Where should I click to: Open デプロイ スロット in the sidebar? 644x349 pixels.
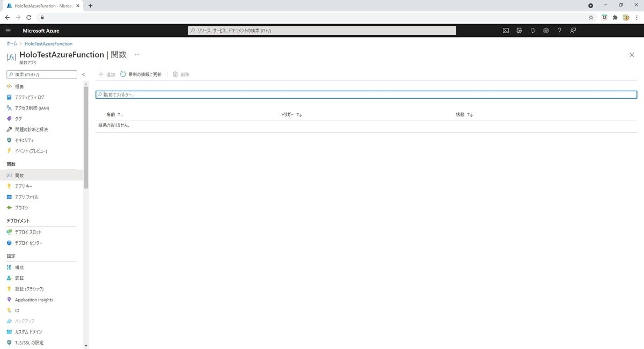(28, 232)
